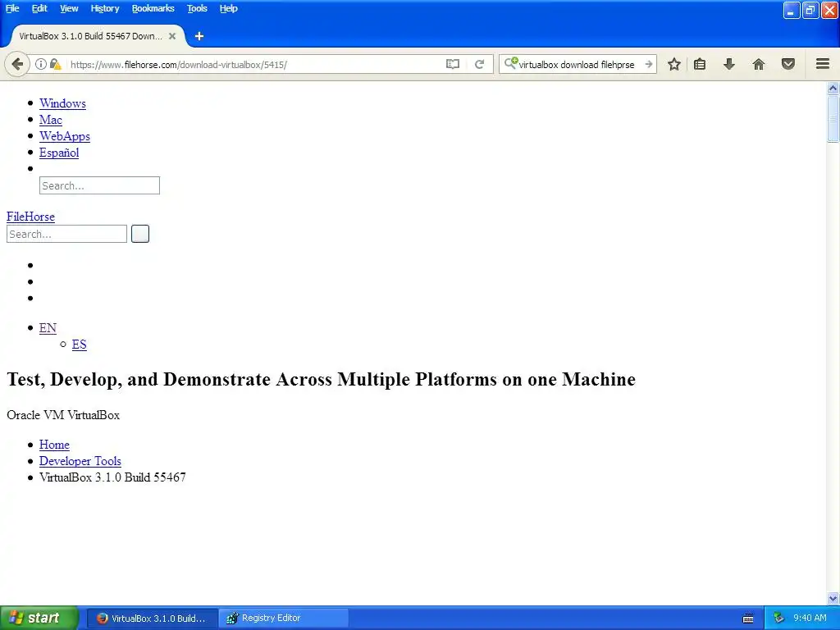This screenshot has width=840, height=630.
Task: Go back with the browser back arrow
Action: [x=17, y=64]
